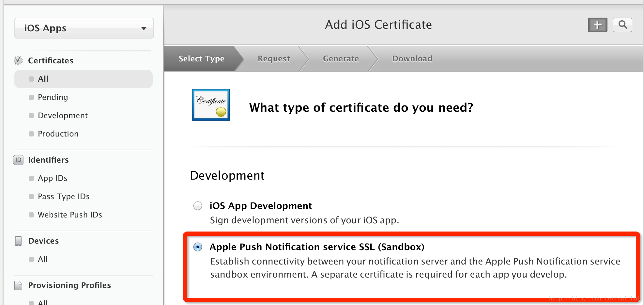
Task: Click the Identifiers section heading
Action: tap(48, 160)
